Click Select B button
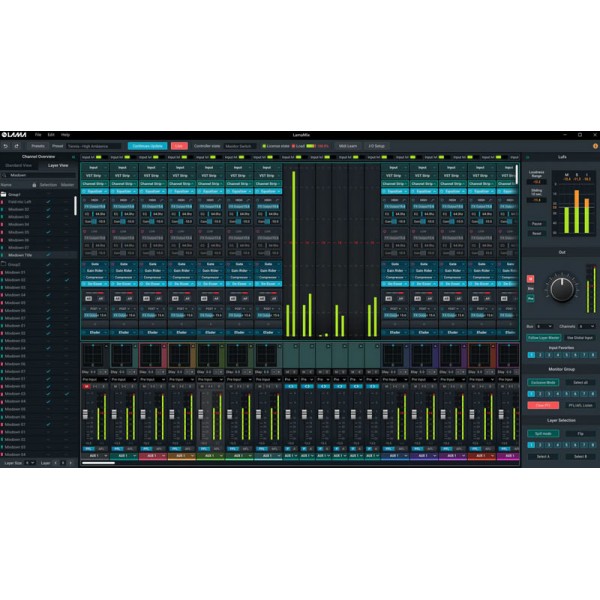The image size is (600, 600). tap(580, 457)
